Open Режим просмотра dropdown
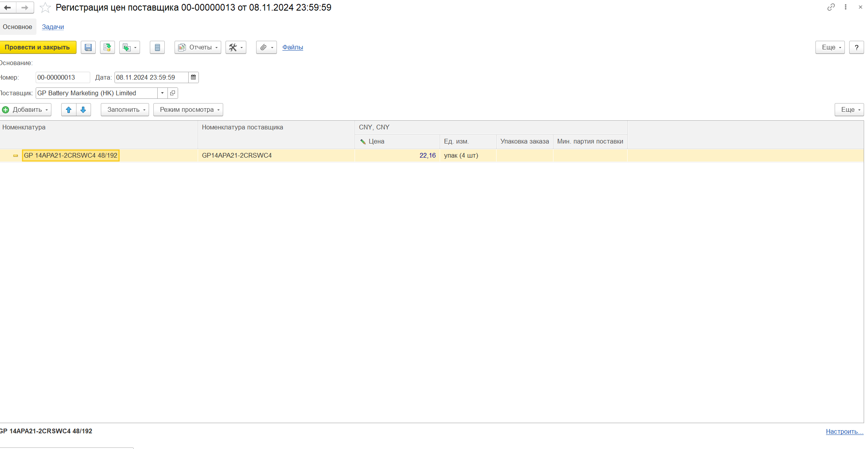This screenshot has height=449, width=868. pyautogui.click(x=188, y=110)
